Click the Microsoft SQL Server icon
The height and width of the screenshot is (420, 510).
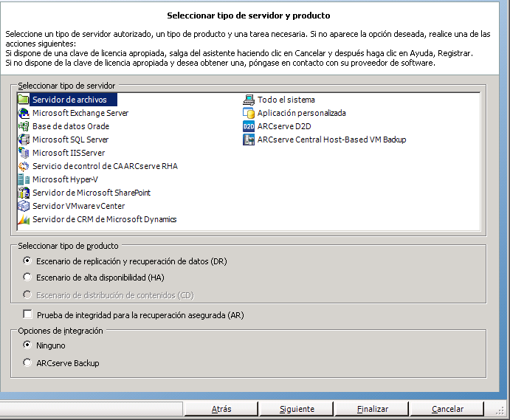tap(24, 140)
